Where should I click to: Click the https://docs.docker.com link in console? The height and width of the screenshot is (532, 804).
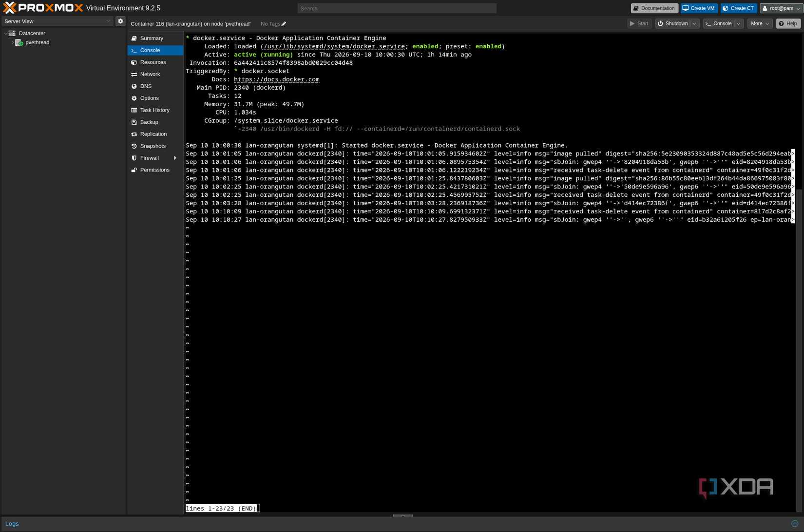coord(277,79)
